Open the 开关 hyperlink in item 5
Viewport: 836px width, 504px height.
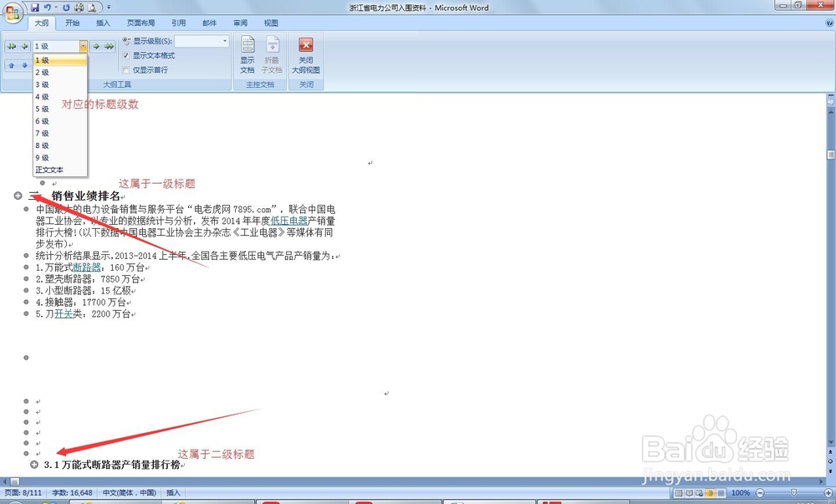point(64,313)
